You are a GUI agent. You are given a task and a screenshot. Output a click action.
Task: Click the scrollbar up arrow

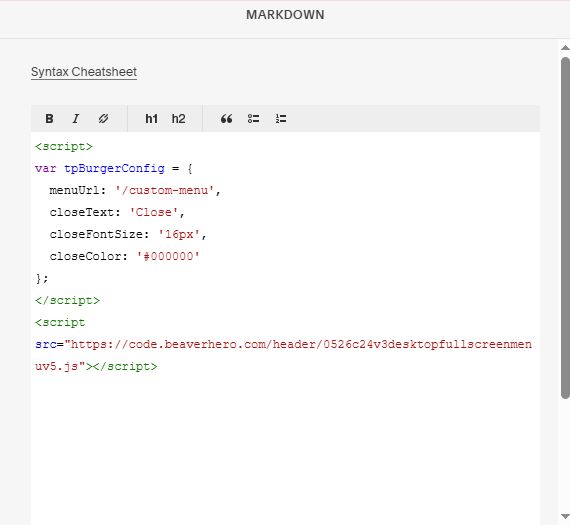(x=565, y=48)
